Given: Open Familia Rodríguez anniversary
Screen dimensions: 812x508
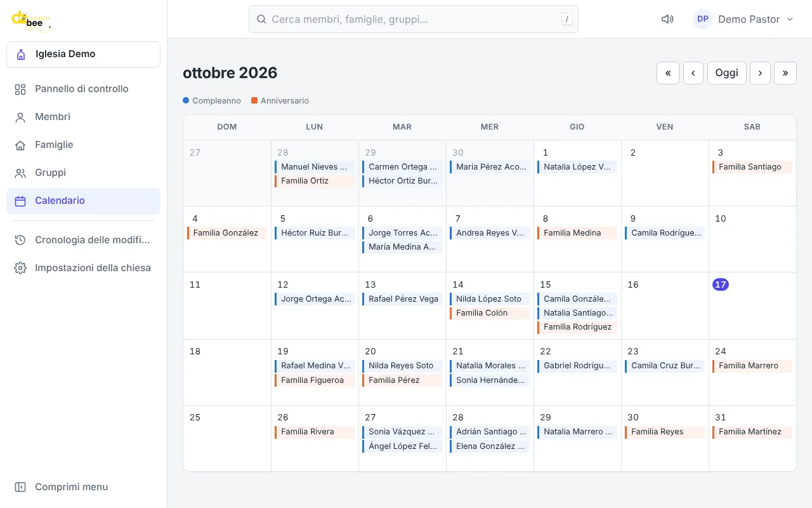Looking at the screenshot, I should (577, 327).
